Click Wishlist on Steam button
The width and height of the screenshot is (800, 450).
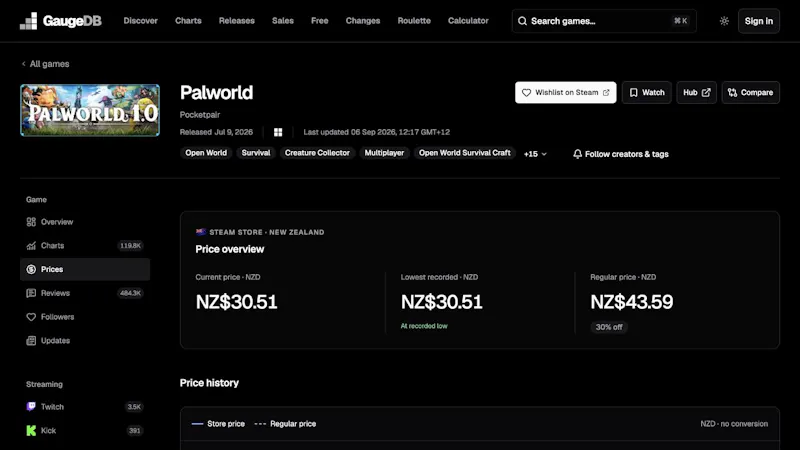pyautogui.click(x=565, y=92)
